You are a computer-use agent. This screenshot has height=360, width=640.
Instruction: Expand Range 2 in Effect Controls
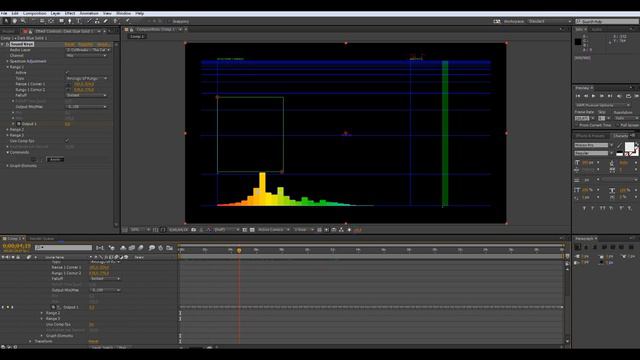7,129
